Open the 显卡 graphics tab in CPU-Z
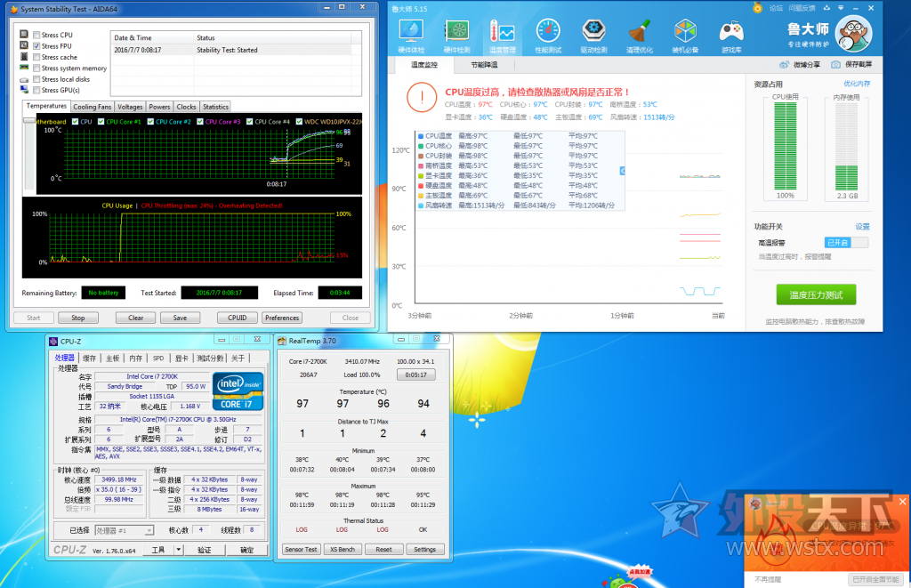 [x=181, y=358]
